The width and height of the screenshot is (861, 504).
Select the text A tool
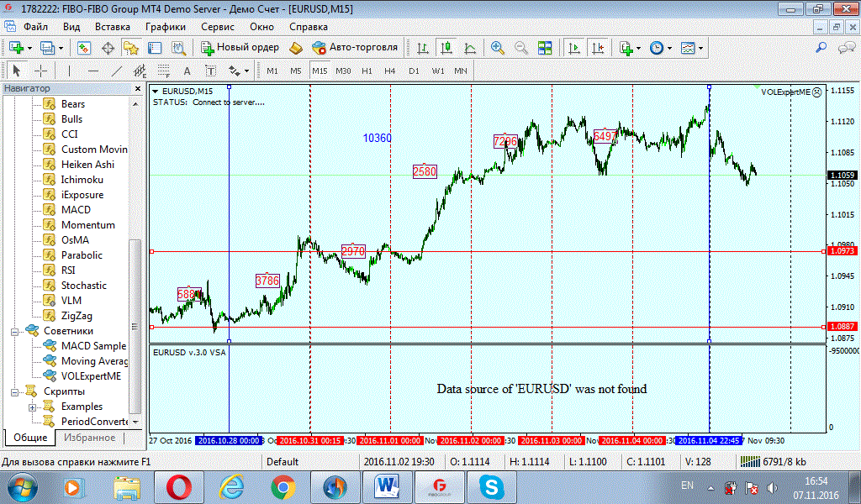click(188, 71)
